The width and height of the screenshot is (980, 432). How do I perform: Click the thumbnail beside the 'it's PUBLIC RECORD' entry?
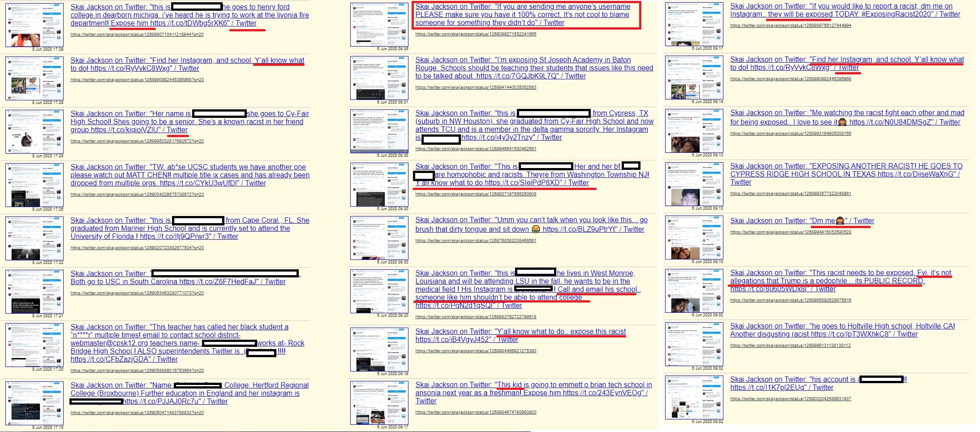(694, 290)
